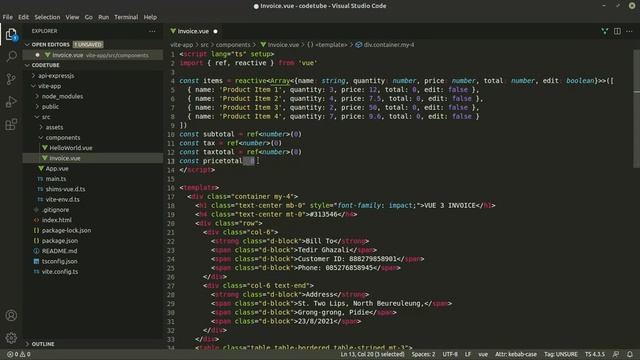The image size is (640, 360).
Task: Open README.md file
Action: click(59, 251)
